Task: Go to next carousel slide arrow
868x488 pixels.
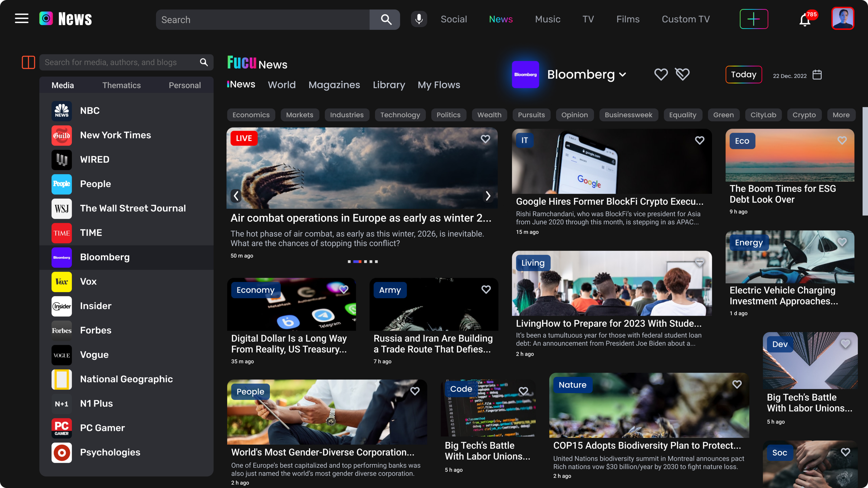Action: pyautogui.click(x=488, y=196)
